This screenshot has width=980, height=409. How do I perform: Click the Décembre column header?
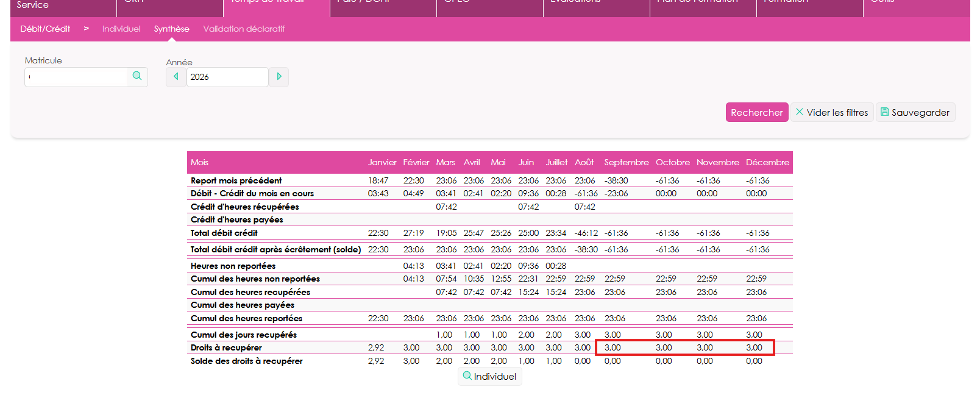(767, 162)
